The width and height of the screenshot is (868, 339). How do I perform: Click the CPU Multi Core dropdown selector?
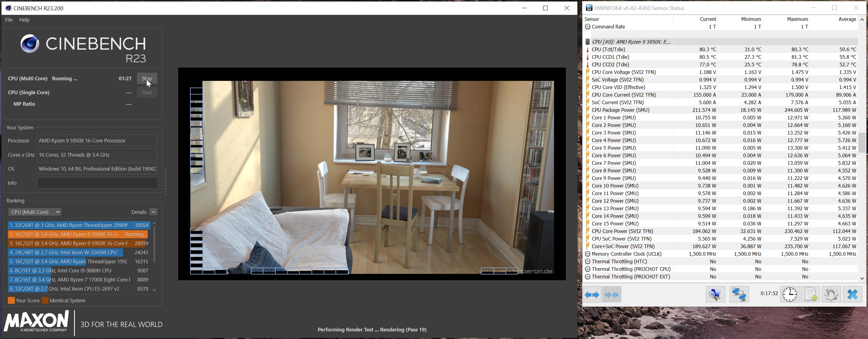34,211
